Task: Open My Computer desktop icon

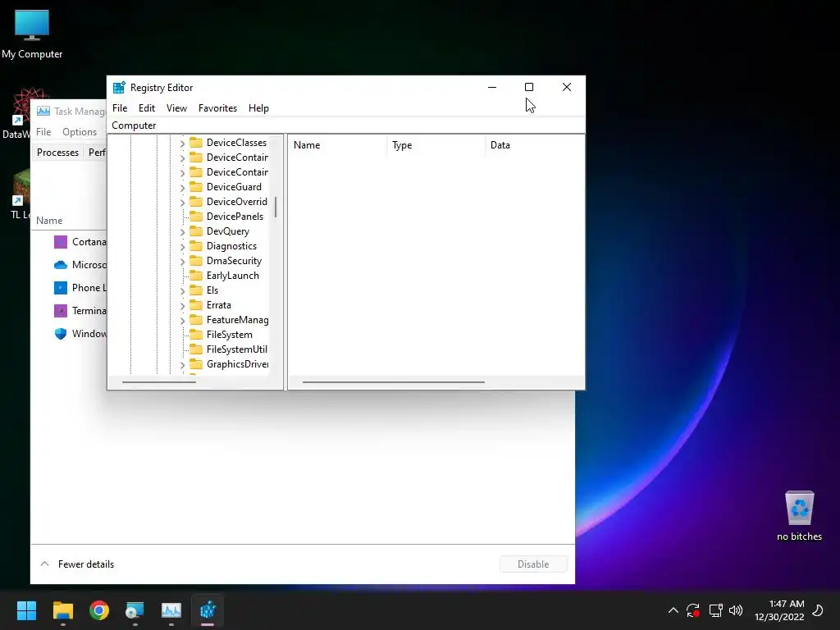Action: tap(32, 34)
